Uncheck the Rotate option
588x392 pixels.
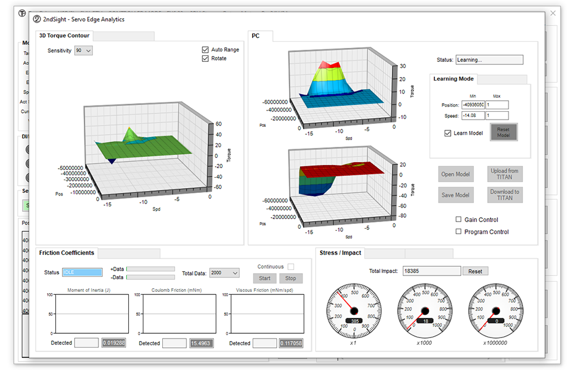[205, 59]
